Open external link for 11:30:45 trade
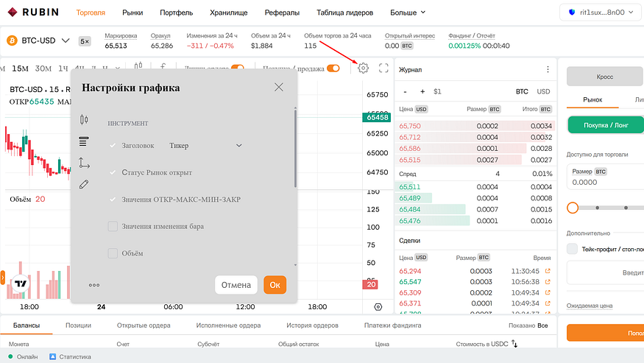Viewport: 644px width, 363px height. tap(548, 271)
